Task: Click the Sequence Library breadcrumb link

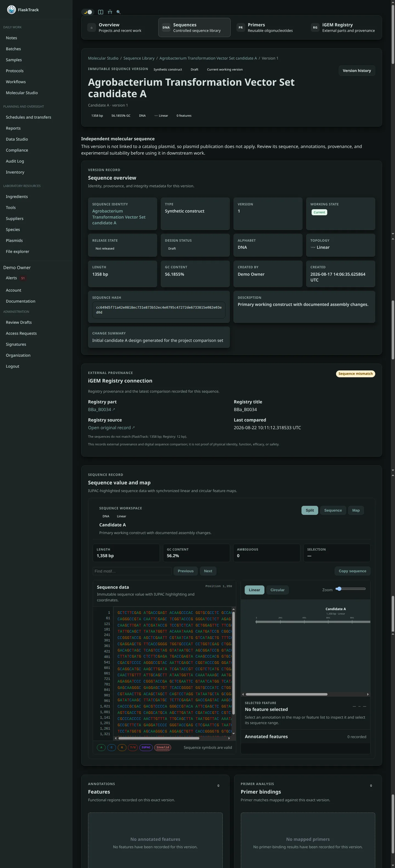Action: (x=139, y=58)
